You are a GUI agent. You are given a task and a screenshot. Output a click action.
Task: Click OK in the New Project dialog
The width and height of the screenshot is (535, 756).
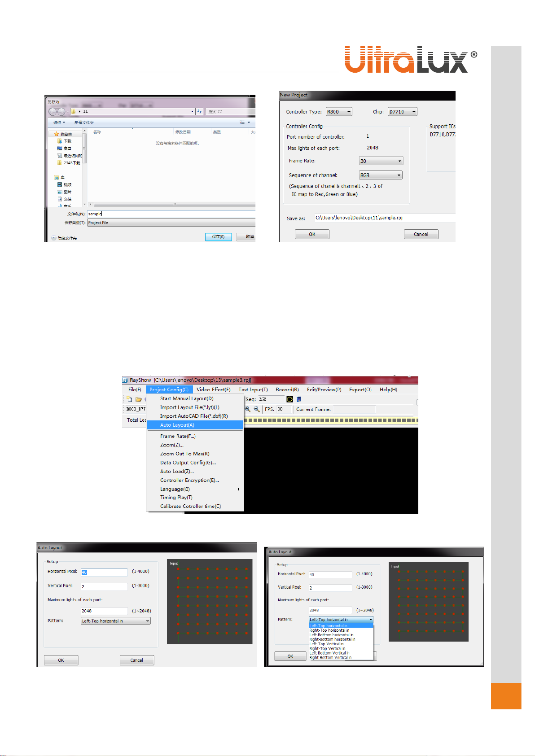tap(312, 234)
